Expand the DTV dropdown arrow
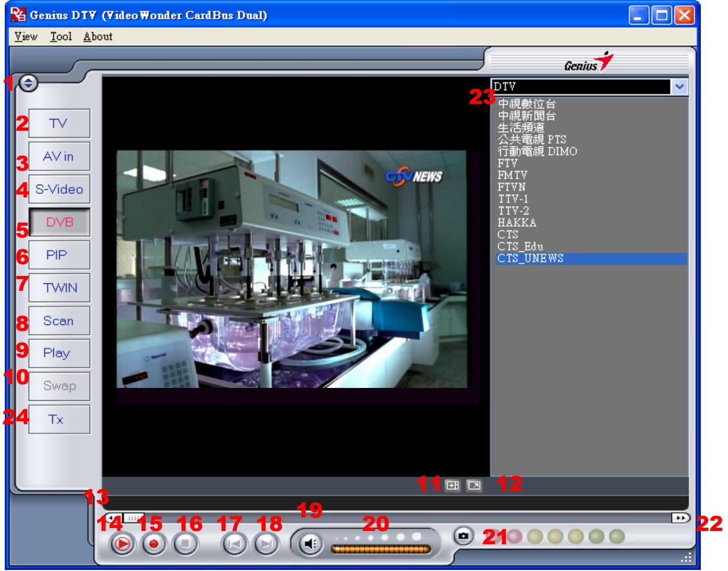This screenshot has height=571, width=728. pyautogui.click(x=679, y=87)
